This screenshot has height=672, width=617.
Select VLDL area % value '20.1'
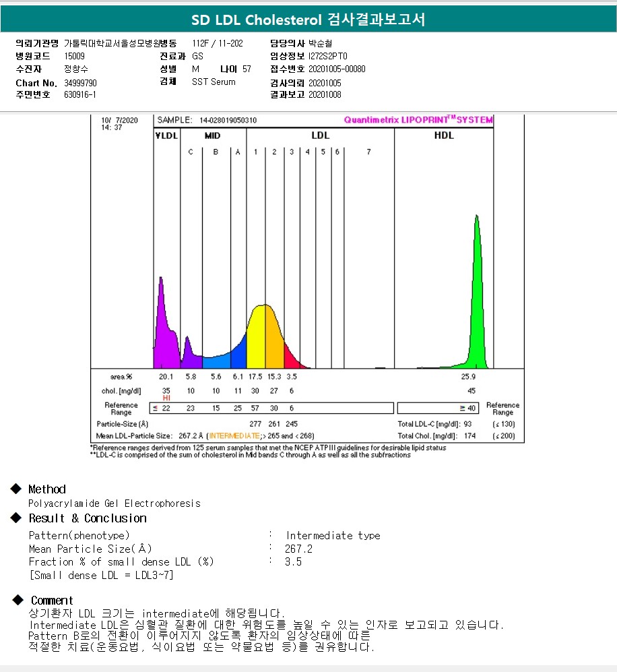[166, 377]
